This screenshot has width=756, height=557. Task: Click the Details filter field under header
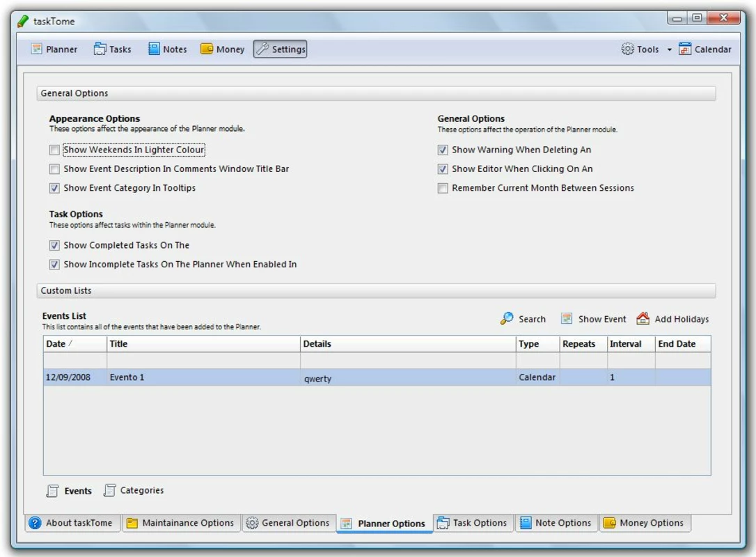[408, 360]
